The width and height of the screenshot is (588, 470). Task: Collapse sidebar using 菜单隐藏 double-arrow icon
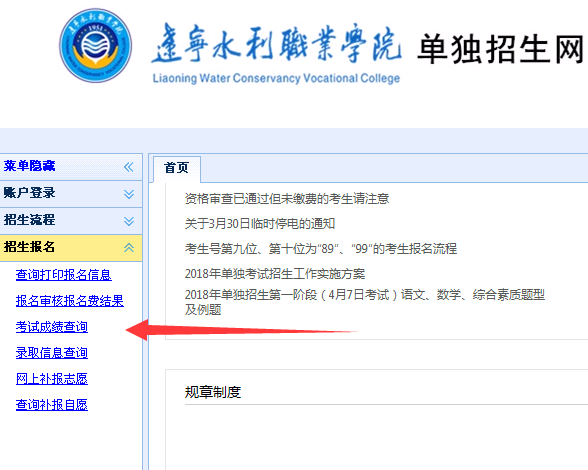129,167
